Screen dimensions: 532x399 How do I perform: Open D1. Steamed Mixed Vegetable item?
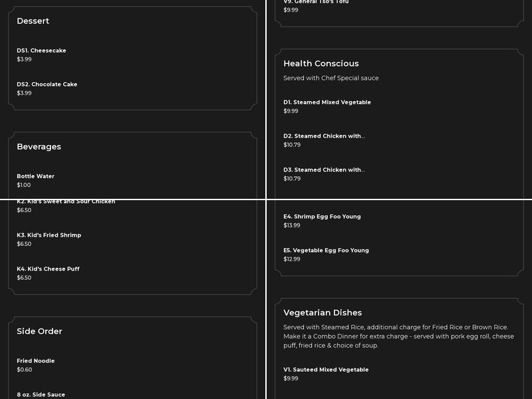(x=327, y=102)
